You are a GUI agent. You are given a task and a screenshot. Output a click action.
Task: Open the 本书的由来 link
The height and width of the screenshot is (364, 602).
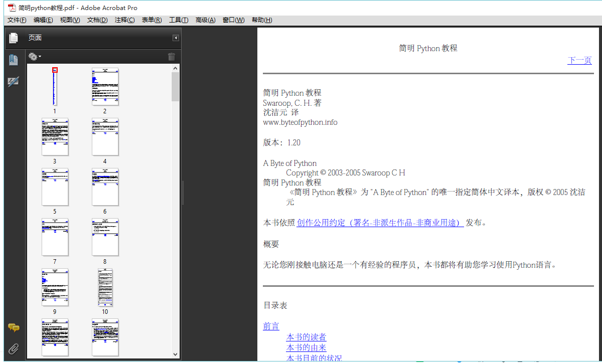tap(306, 347)
